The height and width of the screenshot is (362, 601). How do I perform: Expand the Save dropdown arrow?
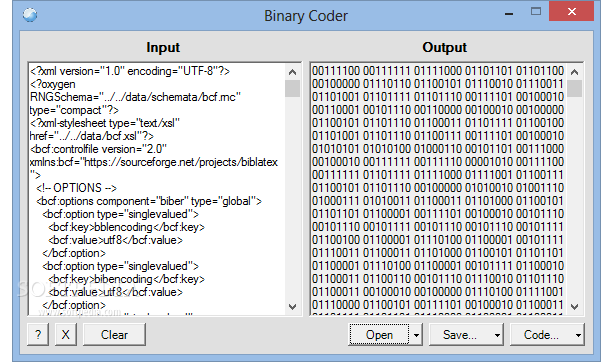pyautogui.click(x=497, y=334)
